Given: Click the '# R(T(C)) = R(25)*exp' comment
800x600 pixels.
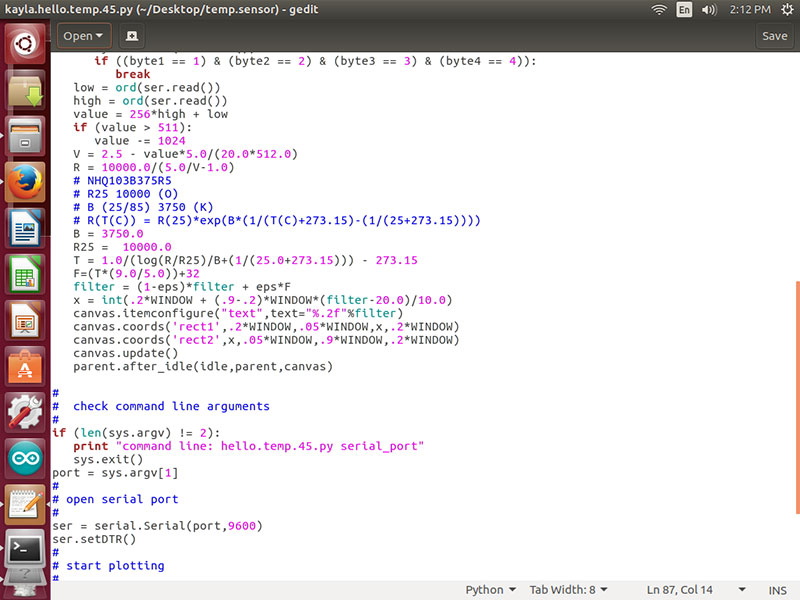Looking at the screenshot, I should 277,220.
